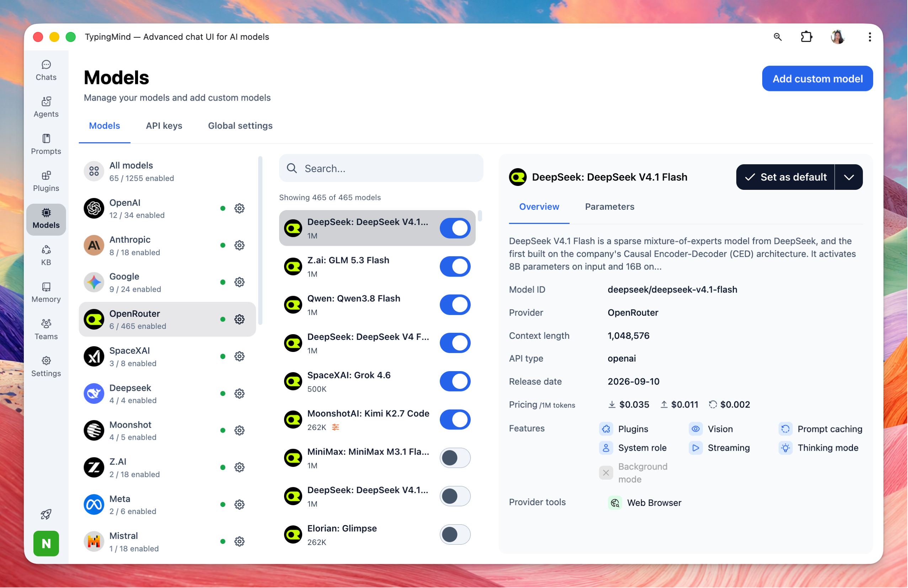Enable the disabled DeepSeek V4.1 model toggle
The width and height of the screenshot is (908, 588).
click(x=455, y=496)
